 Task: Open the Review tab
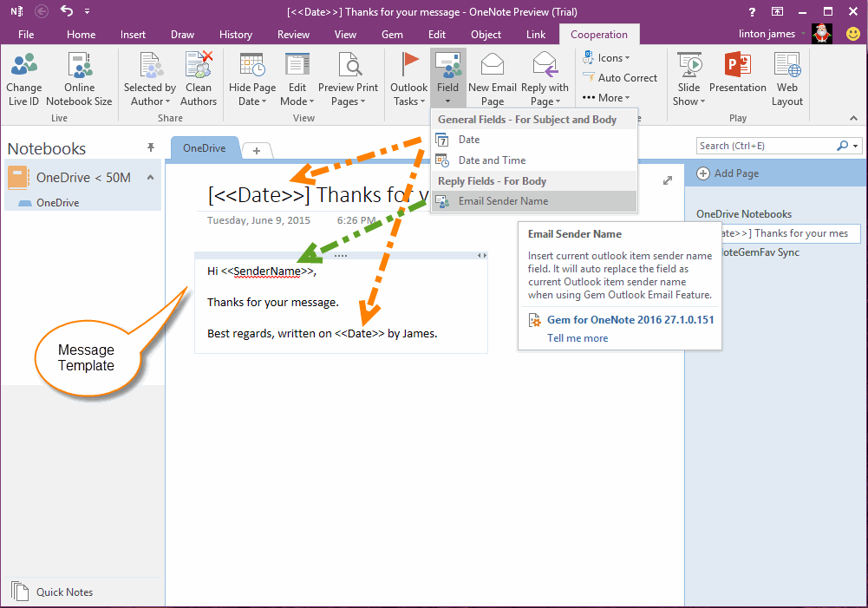(x=293, y=35)
